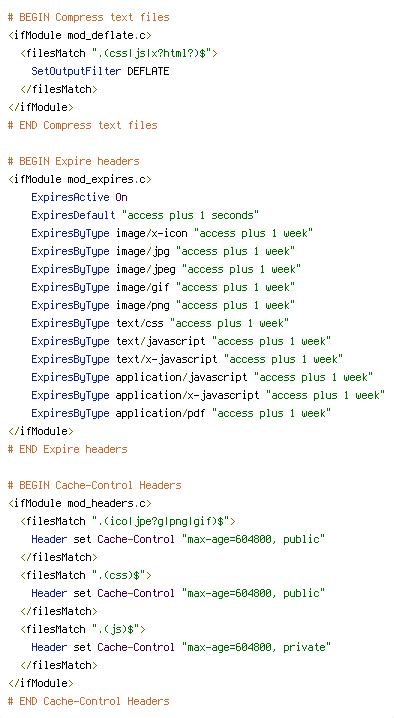Viewport: 394px width, 718px height.
Task: Click the ExpiresByType application/x-javascript line
Action: [208, 395]
